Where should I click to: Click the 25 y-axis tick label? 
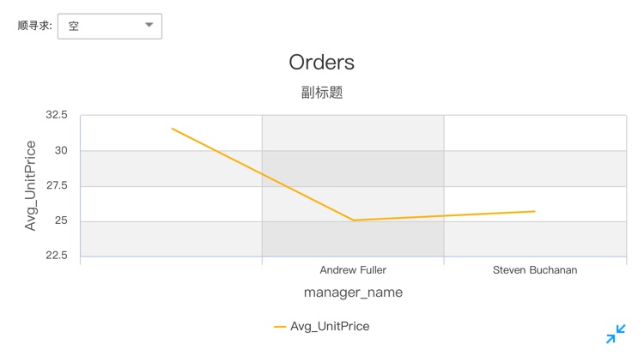tap(61, 221)
